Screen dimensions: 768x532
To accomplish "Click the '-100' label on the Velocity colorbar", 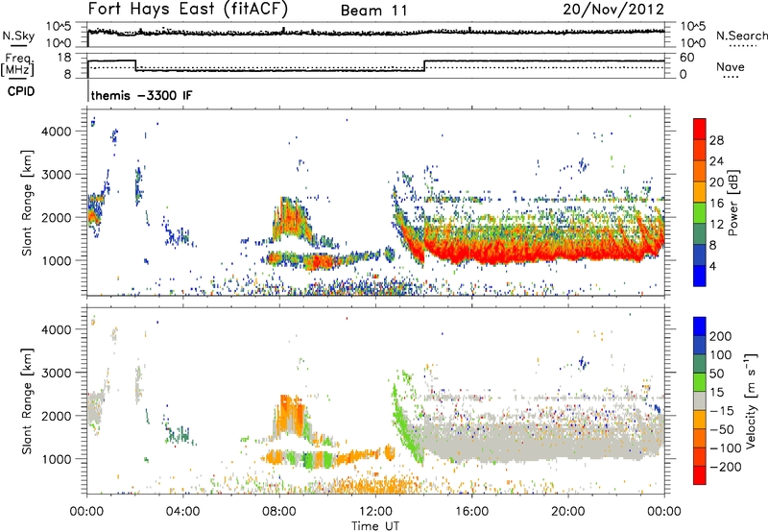I will coord(726,447).
